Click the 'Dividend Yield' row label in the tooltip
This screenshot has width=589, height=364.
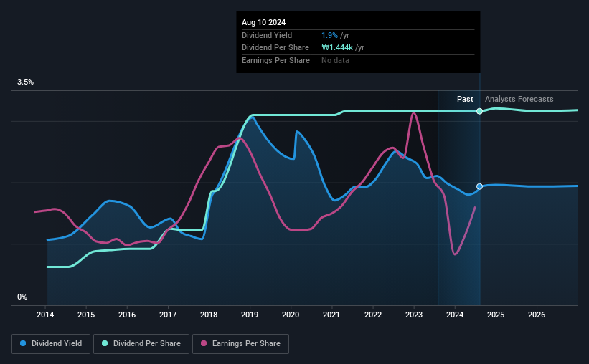tap(267, 35)
